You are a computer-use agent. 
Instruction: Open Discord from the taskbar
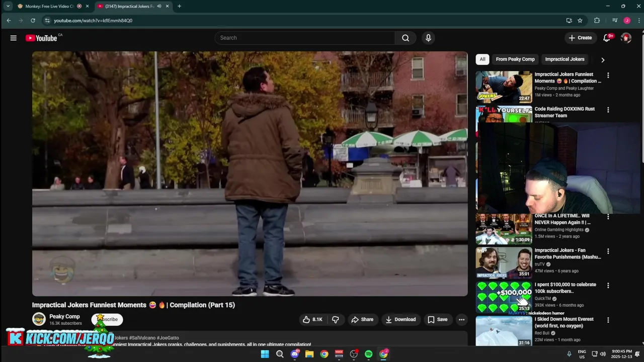(294, 354)
